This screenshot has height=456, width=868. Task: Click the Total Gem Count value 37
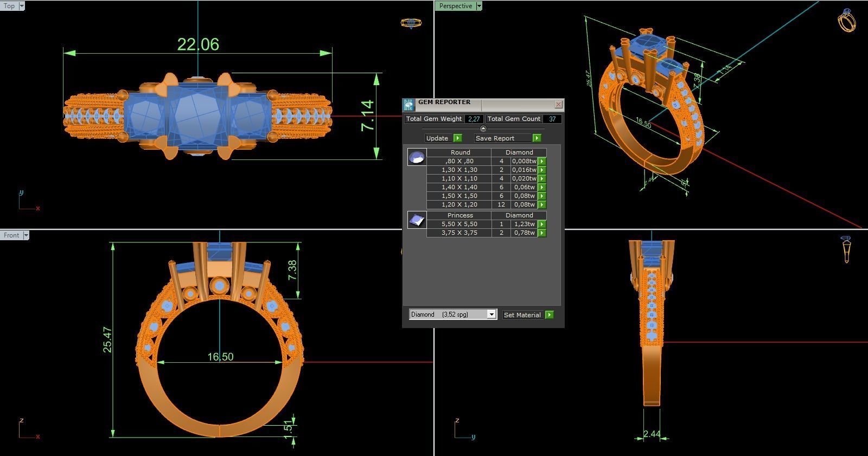pos(552,119)
